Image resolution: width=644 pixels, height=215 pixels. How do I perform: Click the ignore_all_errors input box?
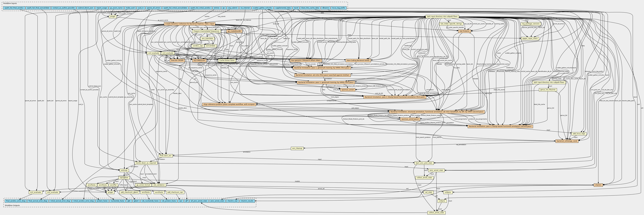[153, 8]
